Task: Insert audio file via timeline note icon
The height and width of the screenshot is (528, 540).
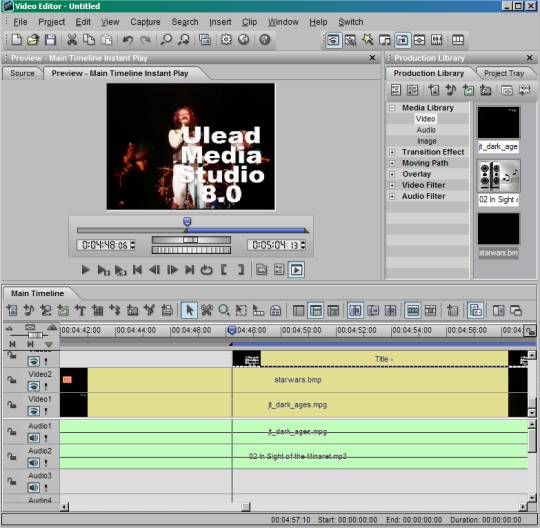Action: coord(29,310)
